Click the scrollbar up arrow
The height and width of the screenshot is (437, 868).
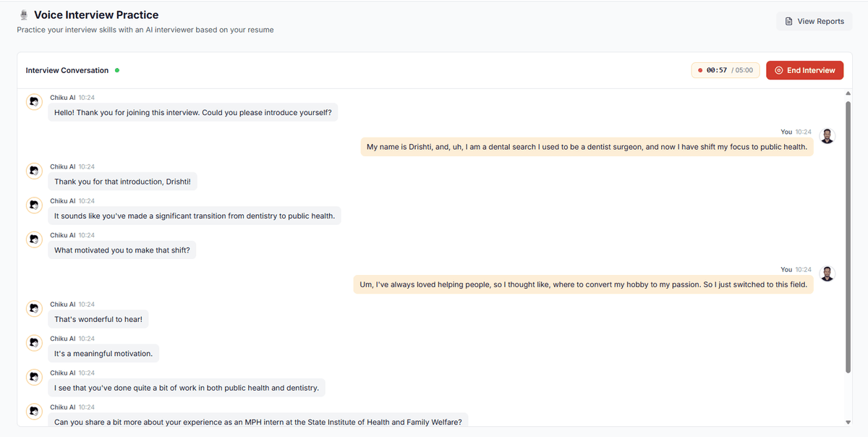point(847,92)
